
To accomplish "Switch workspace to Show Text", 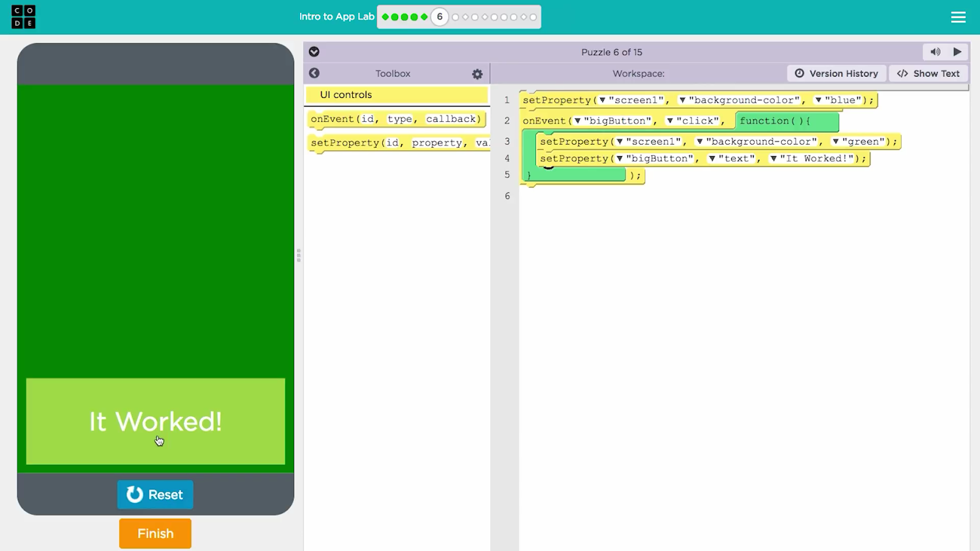I will click(x=928, y=73).
